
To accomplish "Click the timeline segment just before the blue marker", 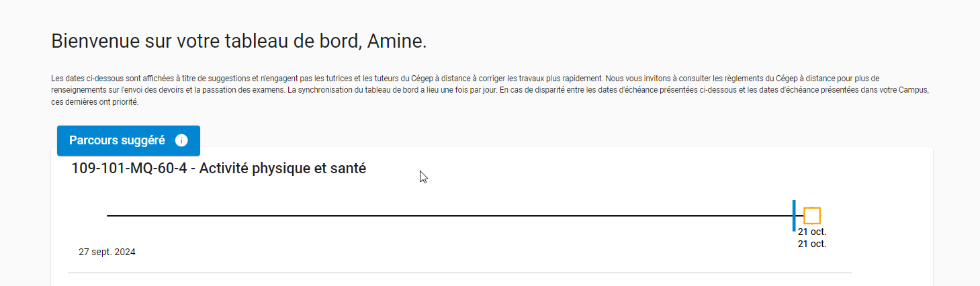I will pos(772,216).
